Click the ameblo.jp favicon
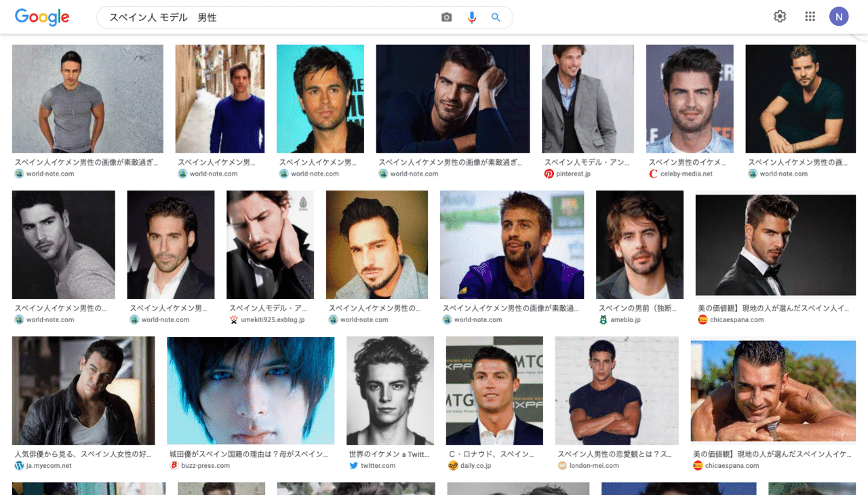 603,319
